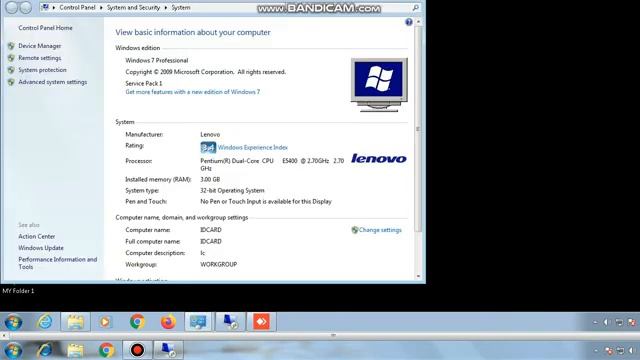Open the Control Panel breadcrumb
The height and width of the screenshot is (360, 640).
(77, 7)
